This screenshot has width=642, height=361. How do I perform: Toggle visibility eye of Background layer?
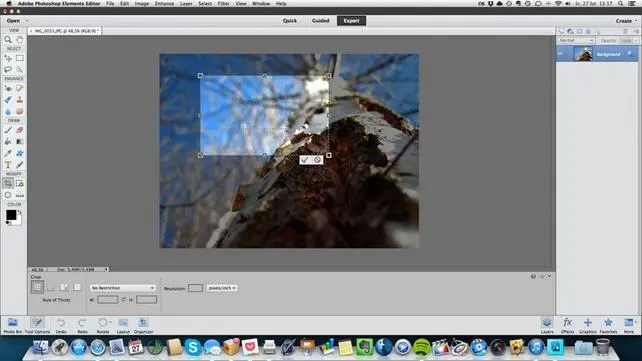(x=561, y=54)
